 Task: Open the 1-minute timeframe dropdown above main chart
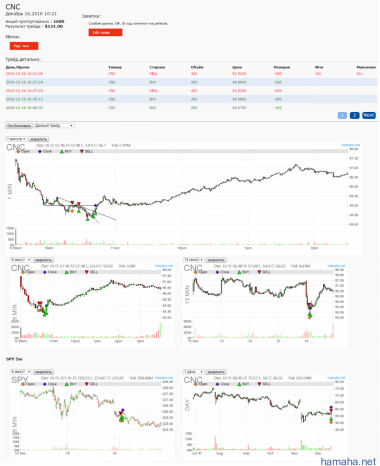point(16,139)
